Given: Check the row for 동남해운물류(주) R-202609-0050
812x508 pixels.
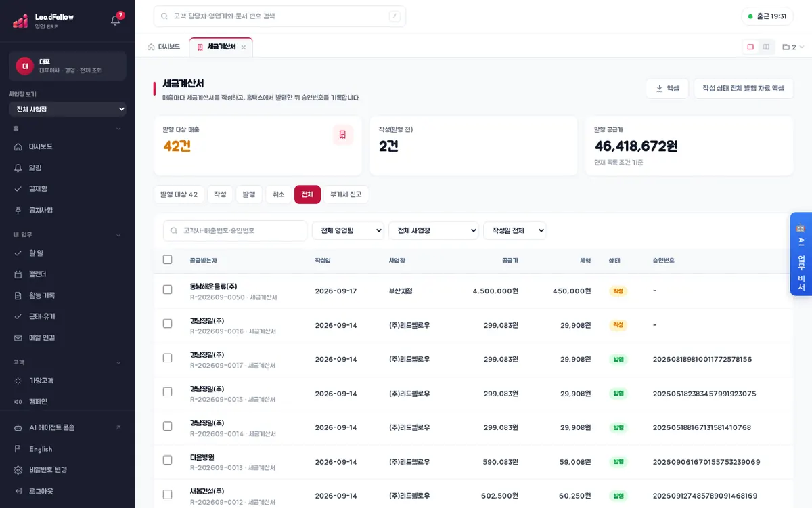Looking at the screenshot, I should point(167,290).
